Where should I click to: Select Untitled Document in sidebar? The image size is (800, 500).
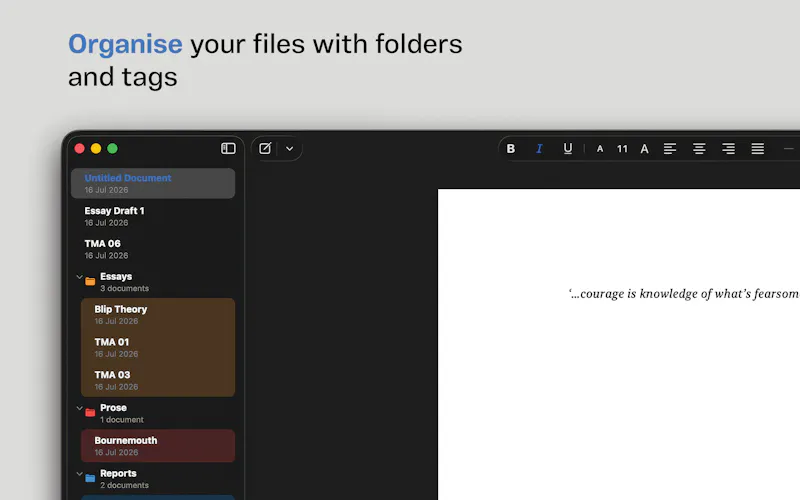(x=153, y=183)
